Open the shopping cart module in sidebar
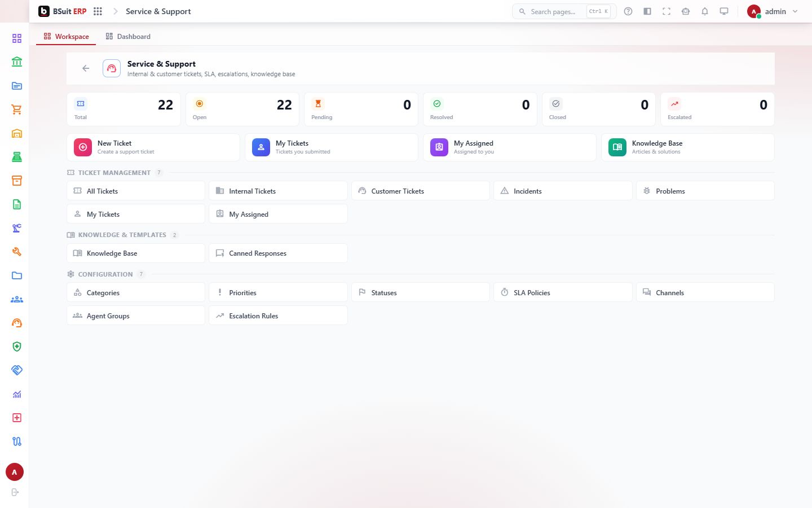 17,110
